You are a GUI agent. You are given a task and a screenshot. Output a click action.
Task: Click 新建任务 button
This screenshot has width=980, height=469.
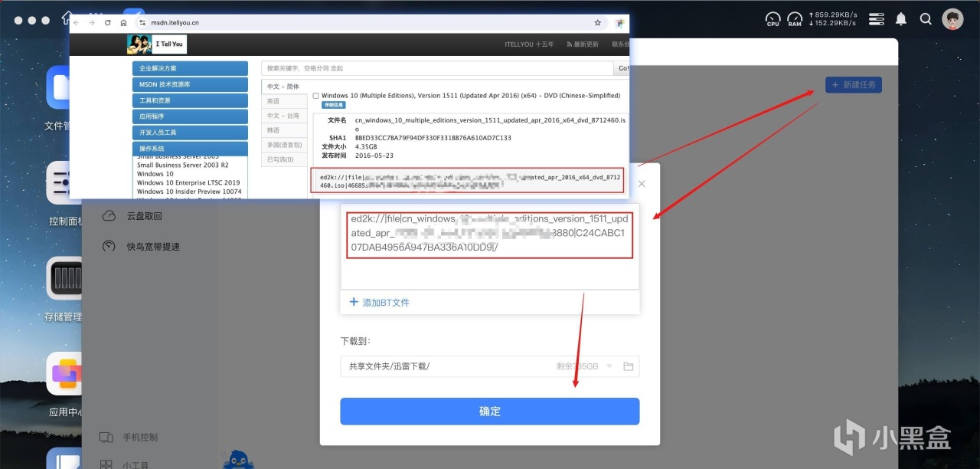[854, 84]
